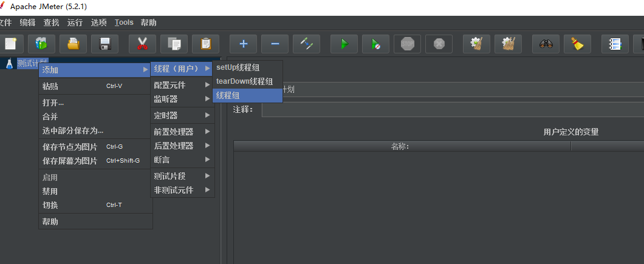Image resolution: width=644 pixels, height=264 pixels.
Task: Click the New test plan icon
Action: [x=11, y=44]
